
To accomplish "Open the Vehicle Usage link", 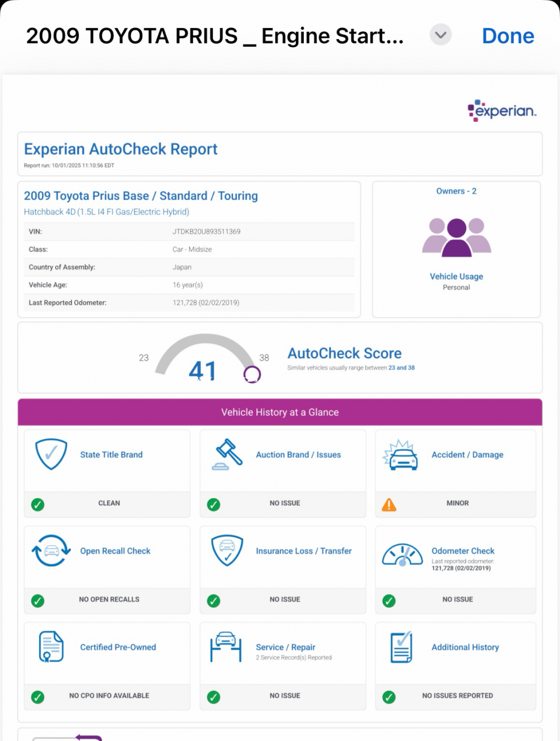I will click(456, 276).
